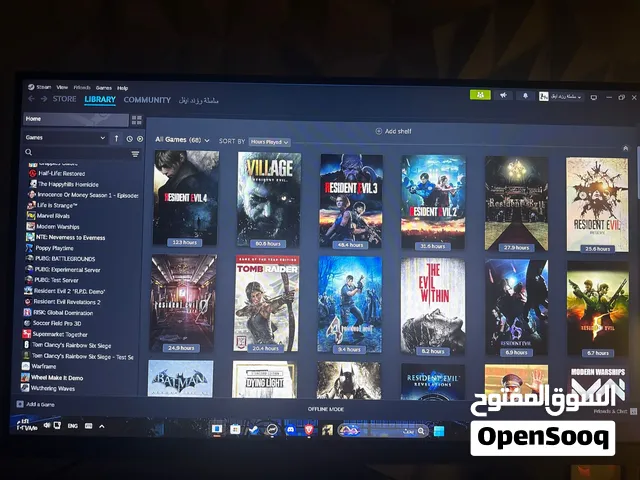Expand the All Games (68) dropdown

pyautogui.click(x=182, y=140)
